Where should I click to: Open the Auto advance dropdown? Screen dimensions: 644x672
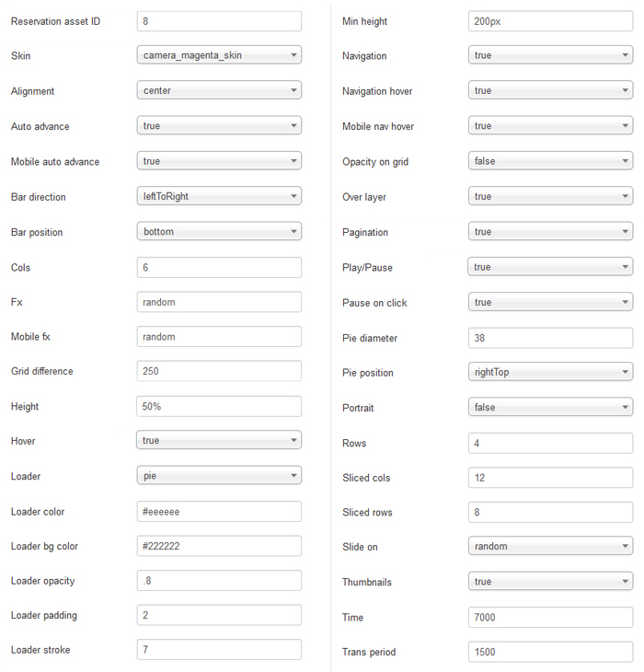(x=219, y=126)
